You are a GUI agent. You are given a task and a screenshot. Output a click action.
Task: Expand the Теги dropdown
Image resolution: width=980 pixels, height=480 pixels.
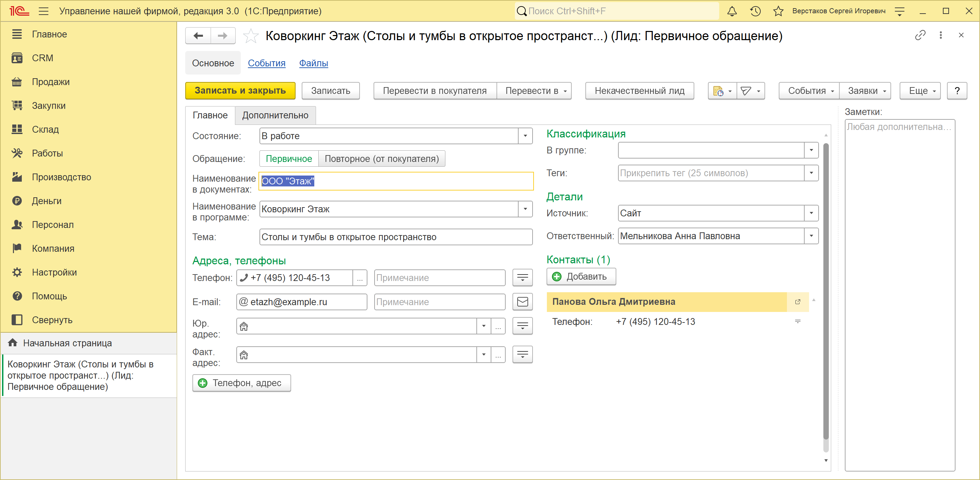pos(811,173)
